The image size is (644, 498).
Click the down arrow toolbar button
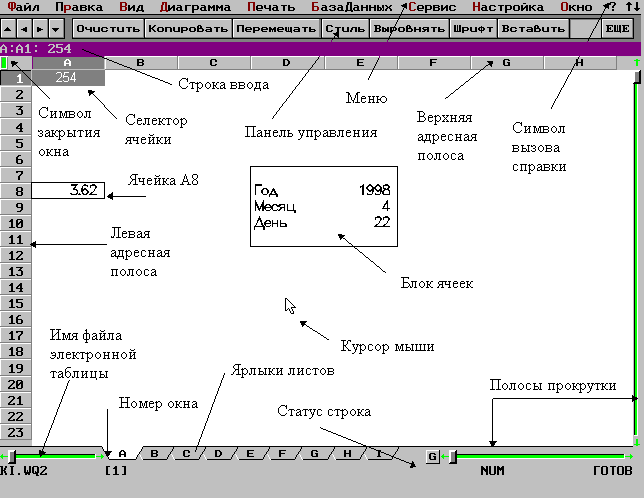56,29
